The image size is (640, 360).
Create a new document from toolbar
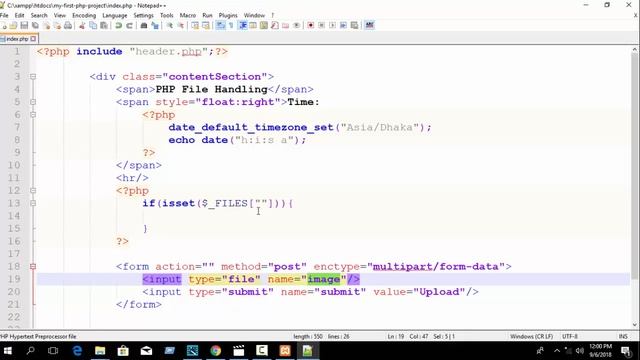4,25
